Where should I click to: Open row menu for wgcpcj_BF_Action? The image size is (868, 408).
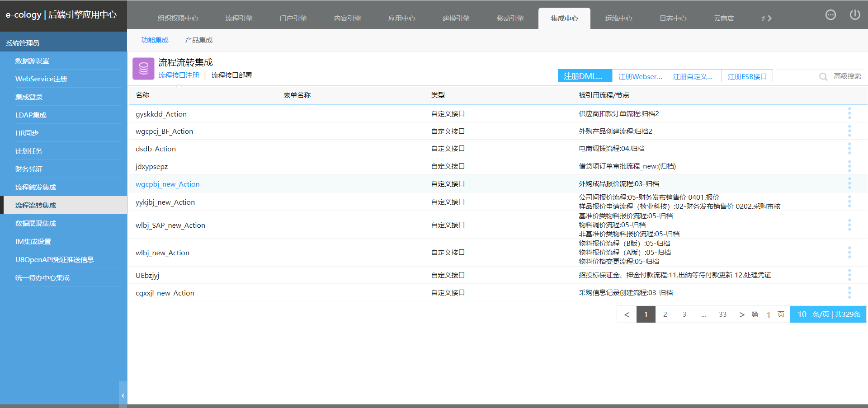tap(849, 131)
